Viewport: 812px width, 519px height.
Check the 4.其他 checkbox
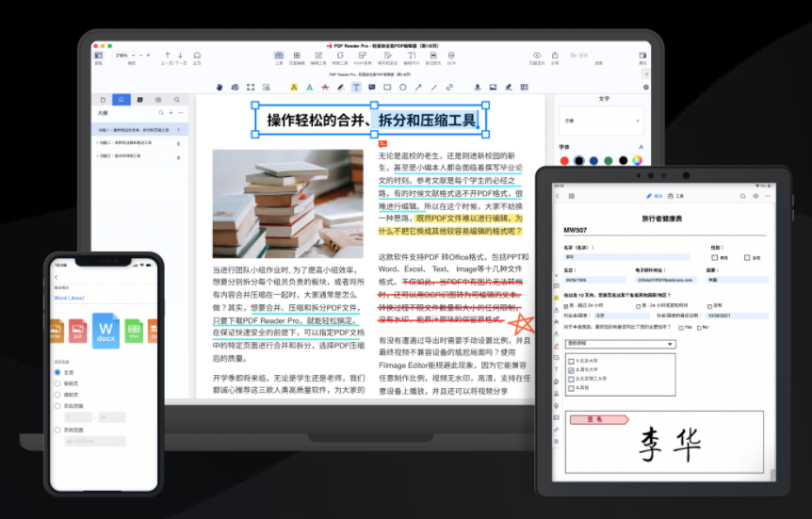571,387
